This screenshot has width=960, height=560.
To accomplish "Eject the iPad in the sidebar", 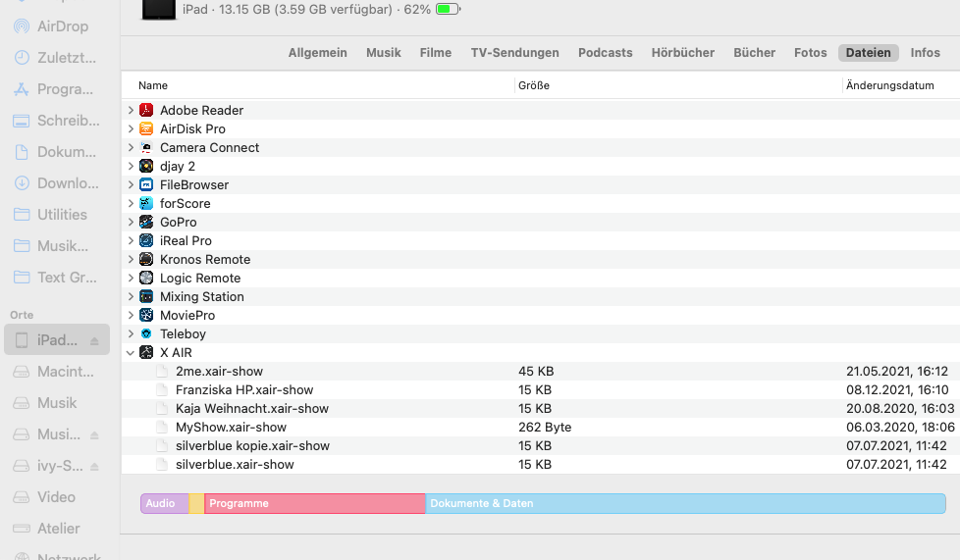I will click(x=94, y=341).
